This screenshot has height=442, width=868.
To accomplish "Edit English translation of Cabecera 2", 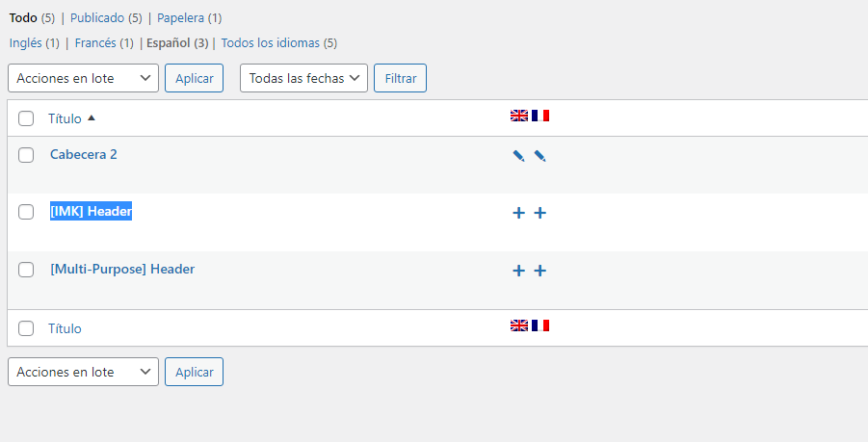I will click(x=518, y=155).
